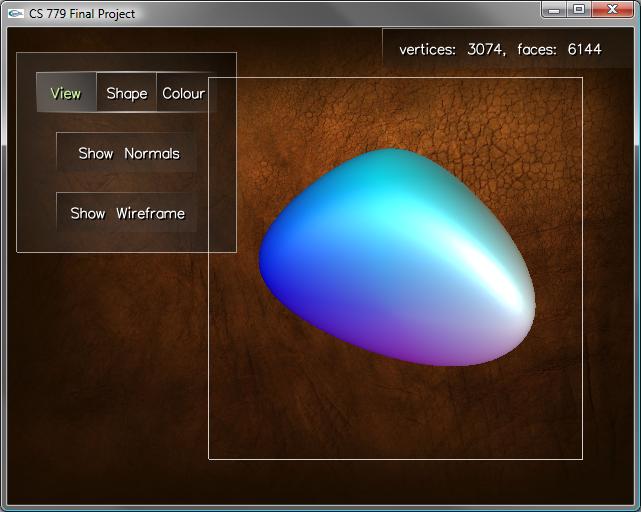Enable Show Wireframe
Screen dimensions: 641x512
coord(127,213)
